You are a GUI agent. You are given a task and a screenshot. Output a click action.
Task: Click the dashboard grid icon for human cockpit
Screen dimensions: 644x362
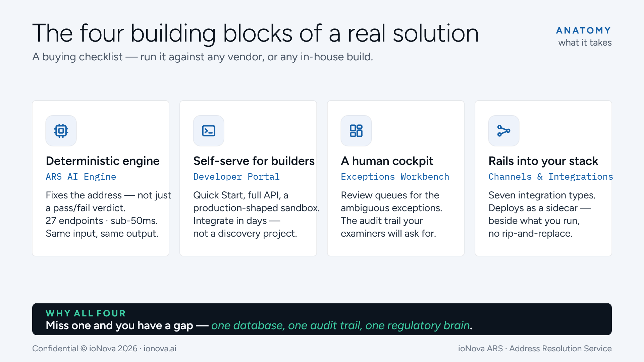coord(356,131)
